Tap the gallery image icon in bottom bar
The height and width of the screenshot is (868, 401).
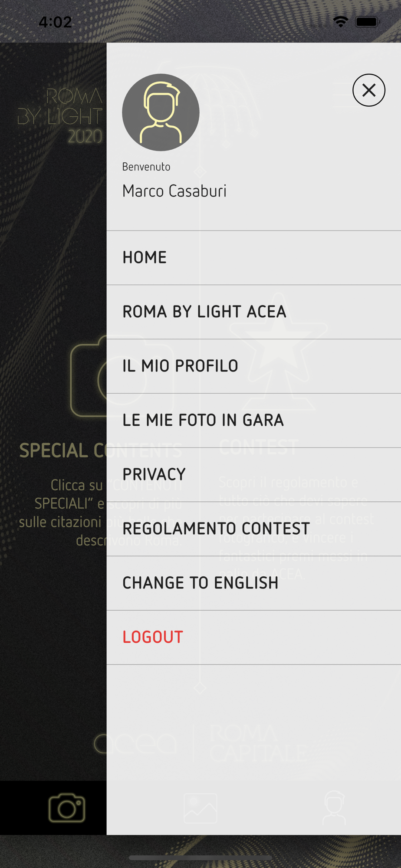(x=200, y=808)
